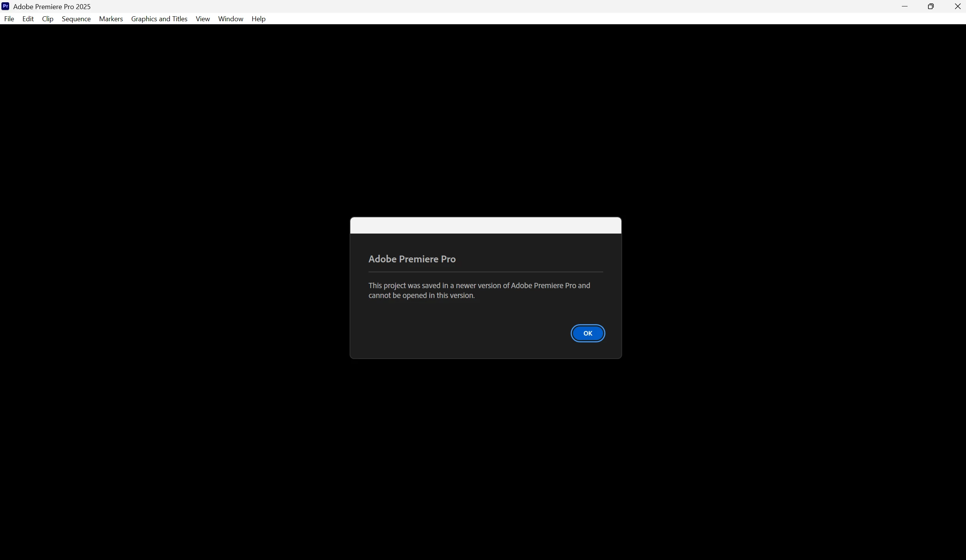Screen dimensions: 966x560
Task: Open the Clip menu
Action: 47,19
